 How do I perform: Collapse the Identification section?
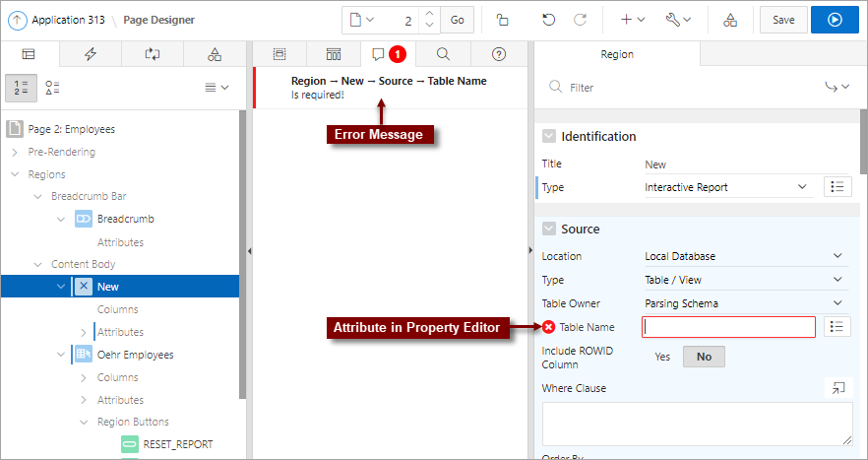[x=548, y=136]
